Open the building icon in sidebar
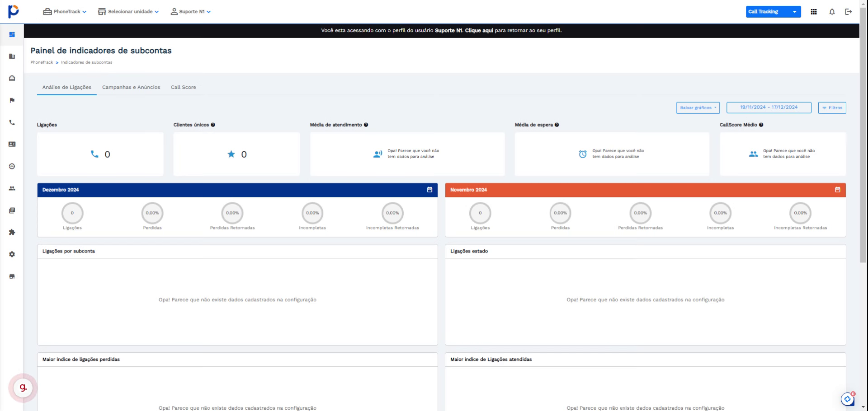The width and height of the screenshot is (868, 411). pyautogui.click(x=12, y=56)
